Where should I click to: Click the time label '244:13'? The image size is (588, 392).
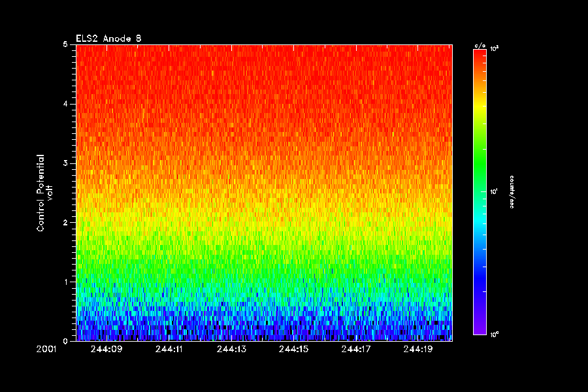pos(231,350)
